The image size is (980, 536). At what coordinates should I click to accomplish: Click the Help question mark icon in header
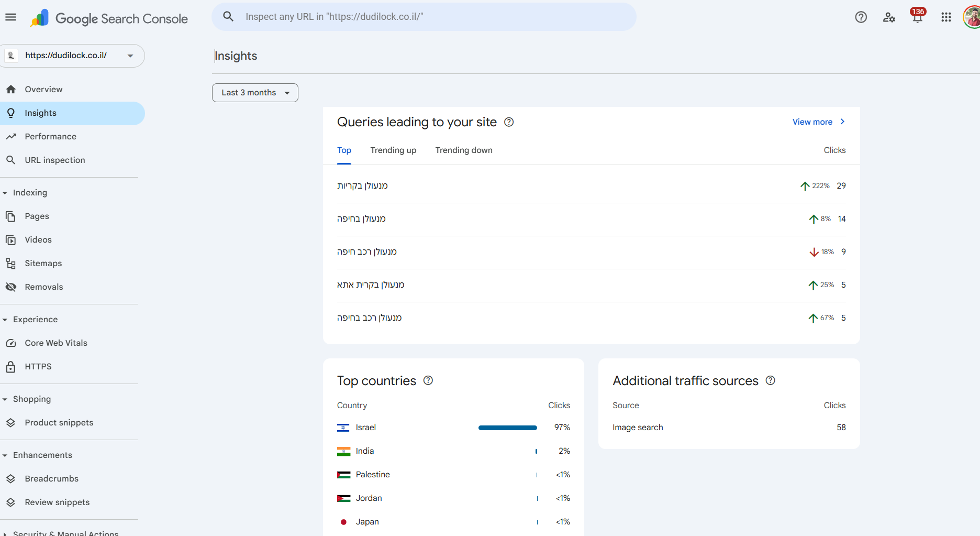861,17
